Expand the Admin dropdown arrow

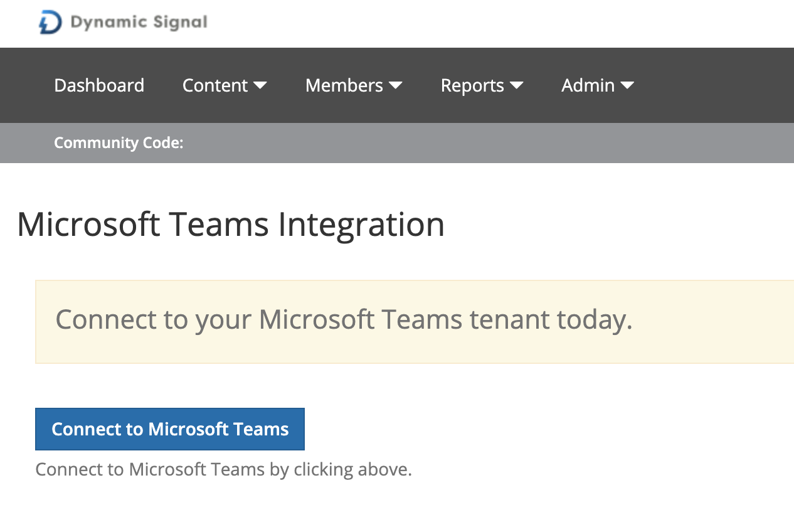627,85
